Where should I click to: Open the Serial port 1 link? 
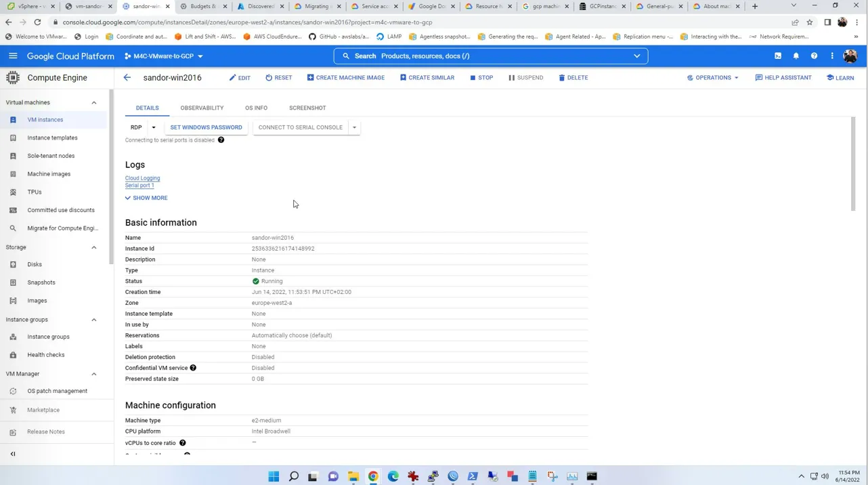(x=139, y=186)
